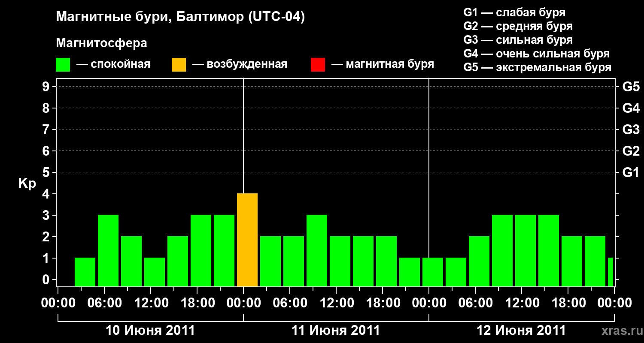Click the Kp 3 bar above 12:00 on 12 June
The height and width of the screenshot is (343, 644).
[x=526, y=251]
